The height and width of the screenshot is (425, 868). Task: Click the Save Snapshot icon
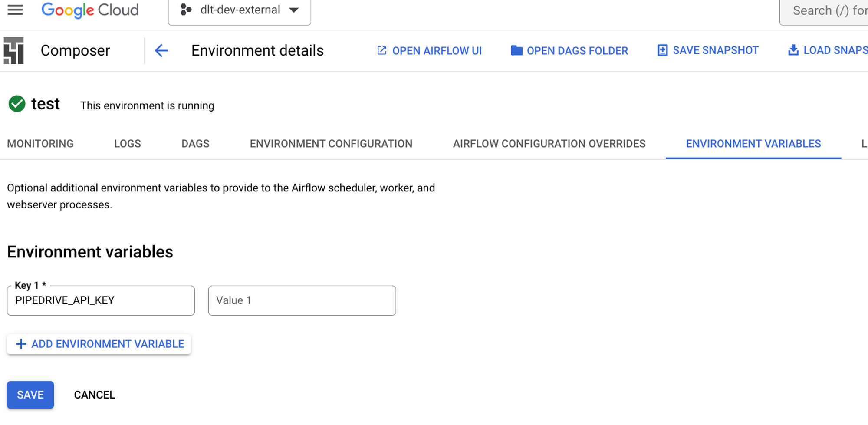(662, 50)
